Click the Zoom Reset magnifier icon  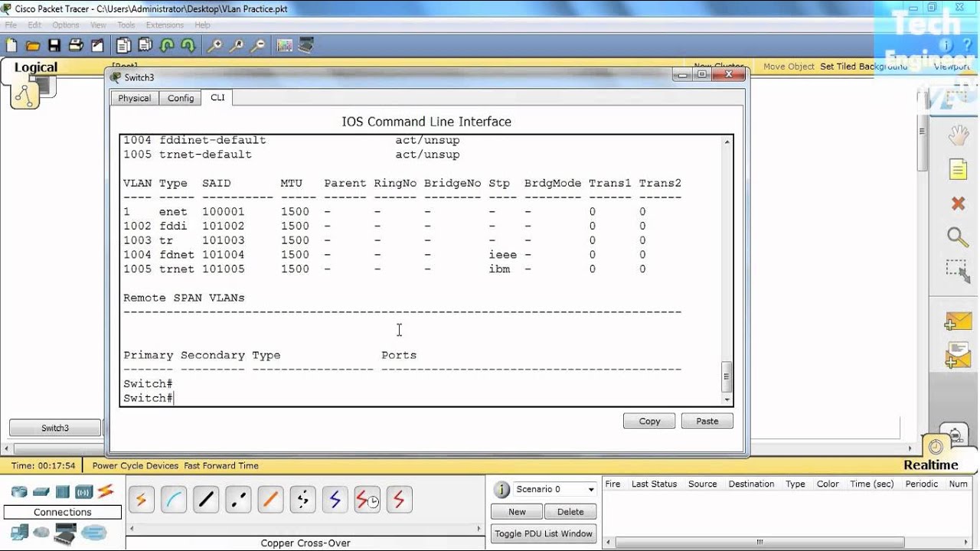(x=237, y=46)
